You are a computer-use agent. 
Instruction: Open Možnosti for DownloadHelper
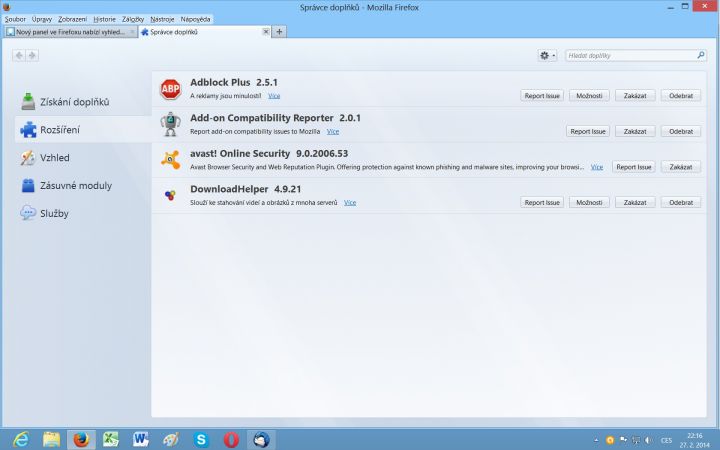tap(589, 202)
